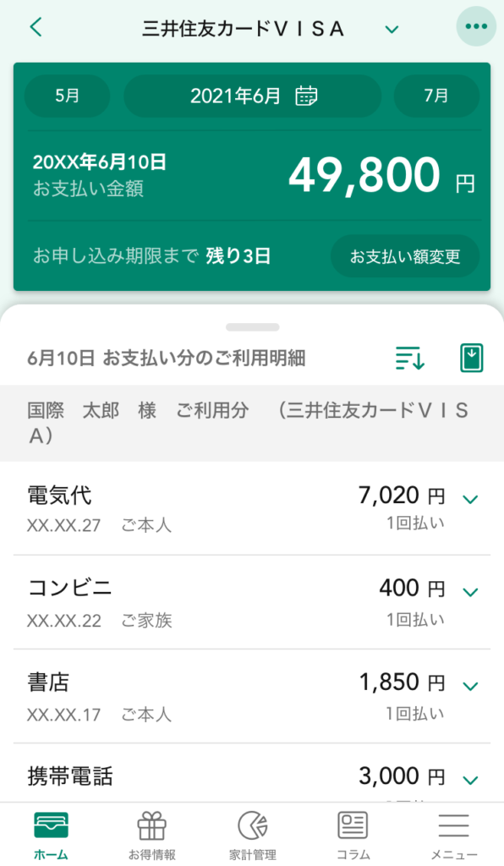Open the お得情報 gift tab
504x866 pixels.
pos(152,836)
